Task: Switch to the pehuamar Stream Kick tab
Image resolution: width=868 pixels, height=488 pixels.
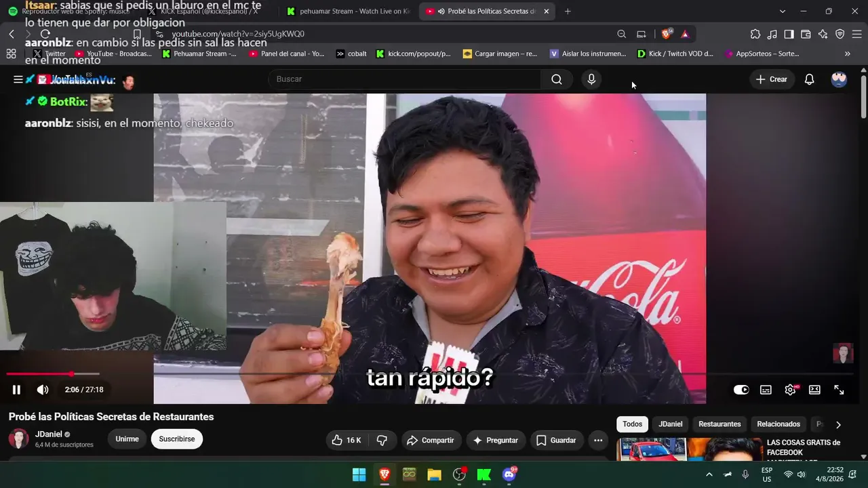Action: pyautogui.click(x=349, y=11)
